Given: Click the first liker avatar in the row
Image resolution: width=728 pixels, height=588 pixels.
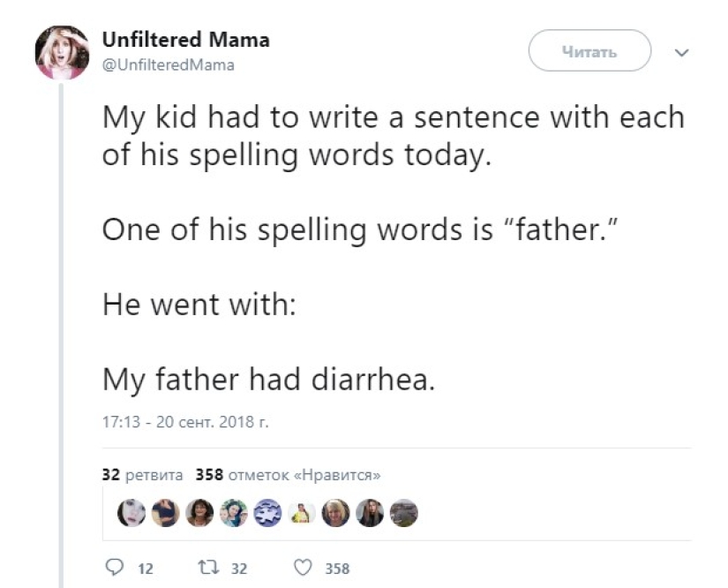Looking at the screenshot, I should (132, 513).
